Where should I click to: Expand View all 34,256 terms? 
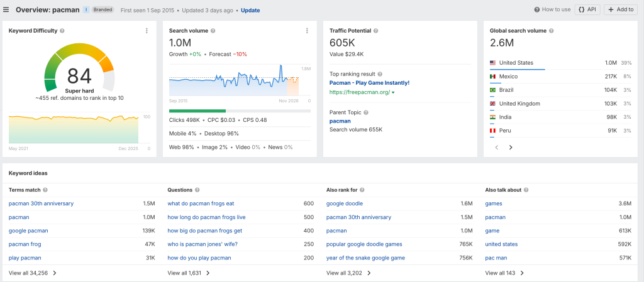[33, 273]
